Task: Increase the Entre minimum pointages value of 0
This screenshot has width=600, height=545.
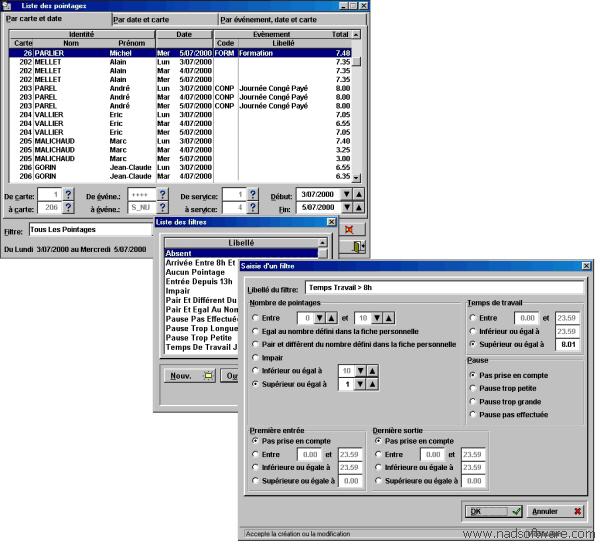Action: pos(331,318)
